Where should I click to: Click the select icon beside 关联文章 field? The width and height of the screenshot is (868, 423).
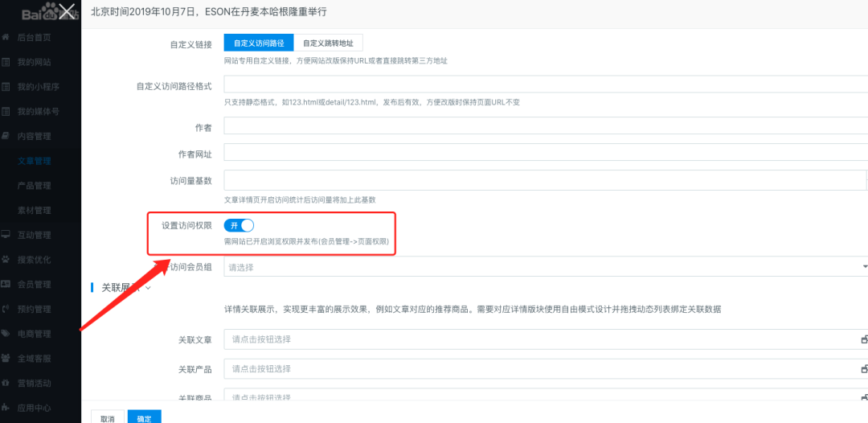[864, 339]
